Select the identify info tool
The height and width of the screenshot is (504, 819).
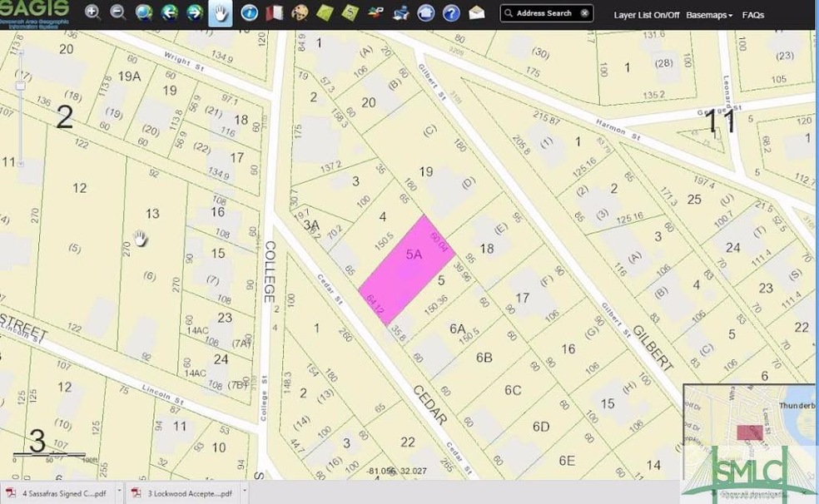[249, 13]
